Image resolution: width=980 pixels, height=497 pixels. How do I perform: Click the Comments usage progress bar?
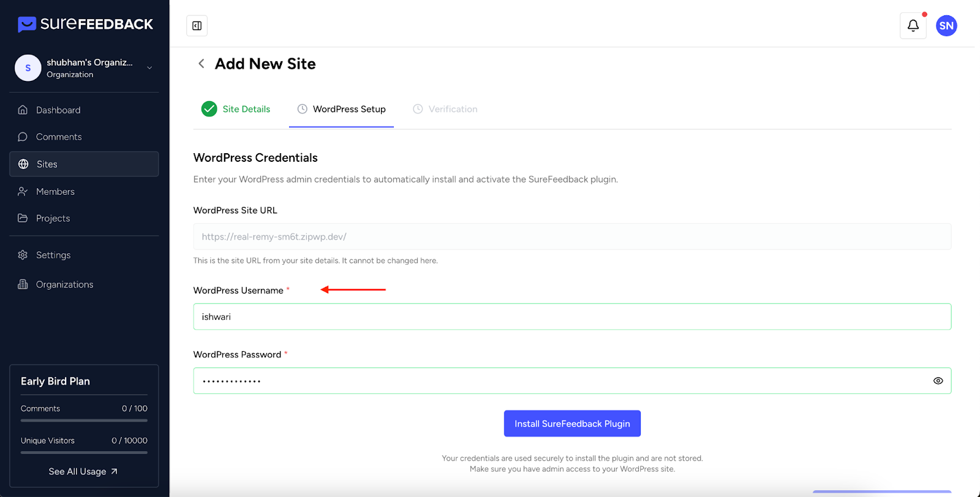click(x=84, y=420)
